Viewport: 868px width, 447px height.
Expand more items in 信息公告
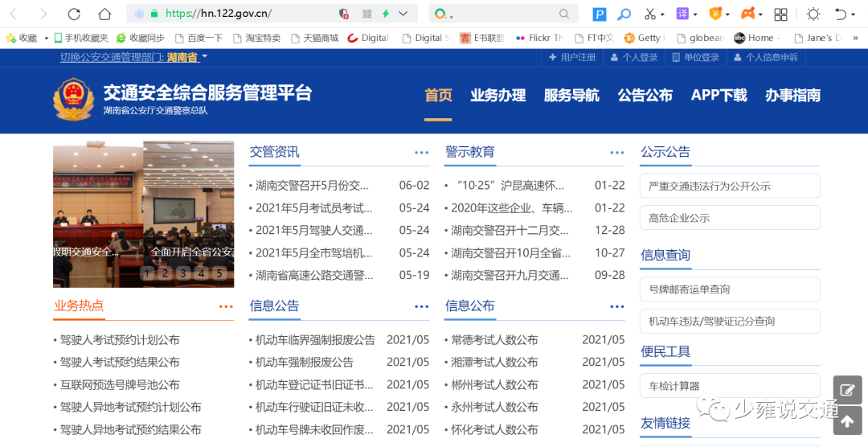tap(421, 306)
